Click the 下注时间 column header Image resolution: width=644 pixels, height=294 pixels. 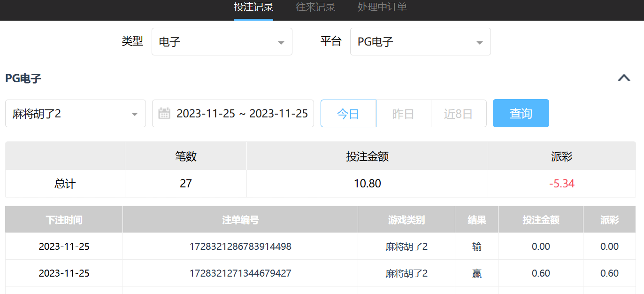[64, 220]
